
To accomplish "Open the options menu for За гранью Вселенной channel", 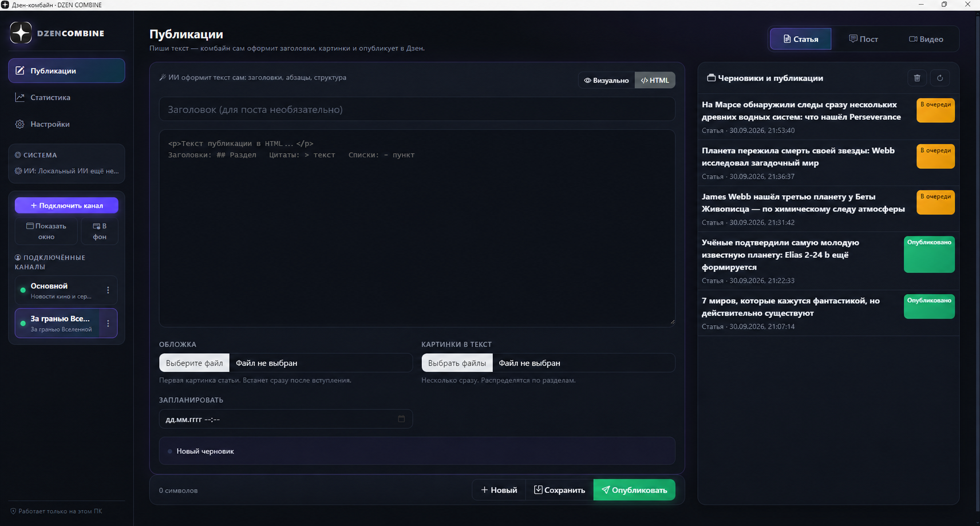I will pos(108,323).
